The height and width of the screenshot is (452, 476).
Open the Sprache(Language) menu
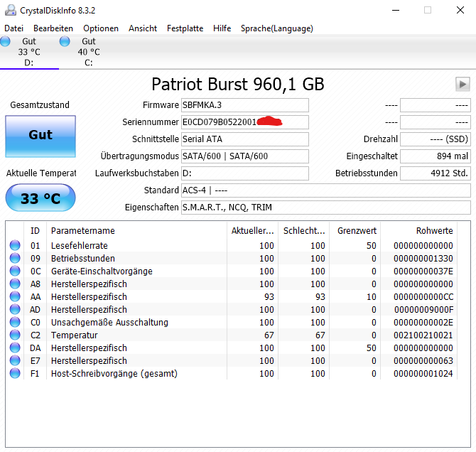point(277,28)
